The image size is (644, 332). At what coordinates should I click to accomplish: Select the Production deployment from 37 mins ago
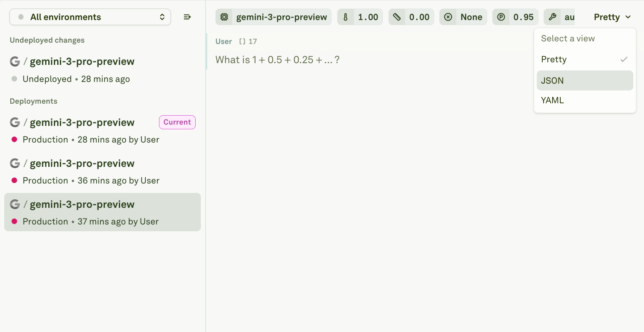(103, 212)
